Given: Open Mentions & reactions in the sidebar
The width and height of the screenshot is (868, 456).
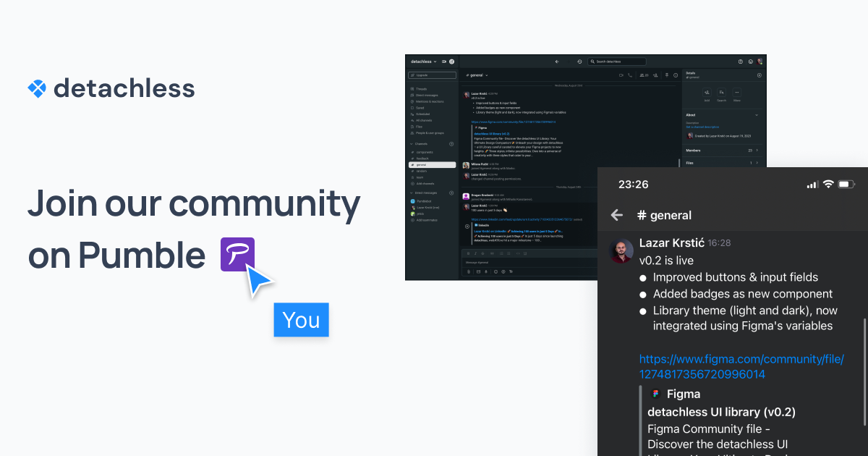Looking at the screenshot, I should pos(430,102).
